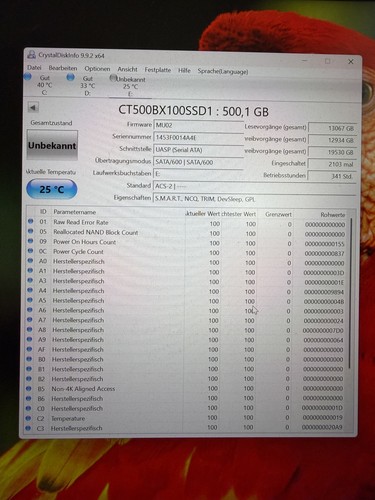
Task: Click the Übertragungsmodus field SATA/600
Action: point(199,162)
